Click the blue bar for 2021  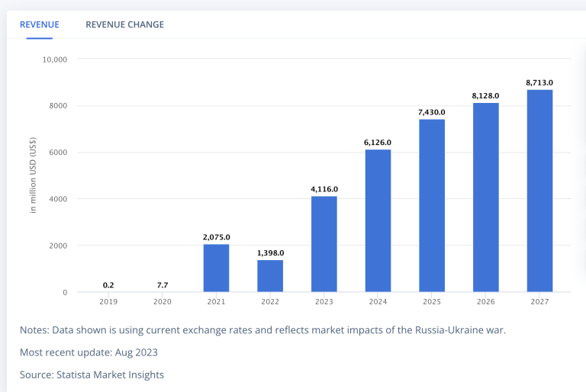pos(216,268)
